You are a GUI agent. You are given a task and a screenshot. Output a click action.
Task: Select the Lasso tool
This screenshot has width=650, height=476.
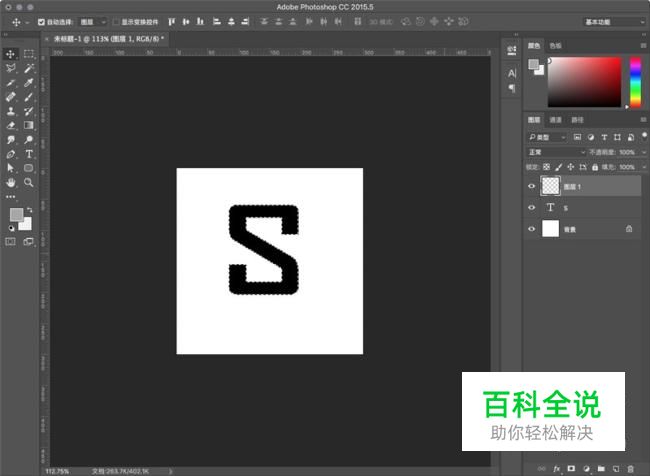[x=11, y=68]
